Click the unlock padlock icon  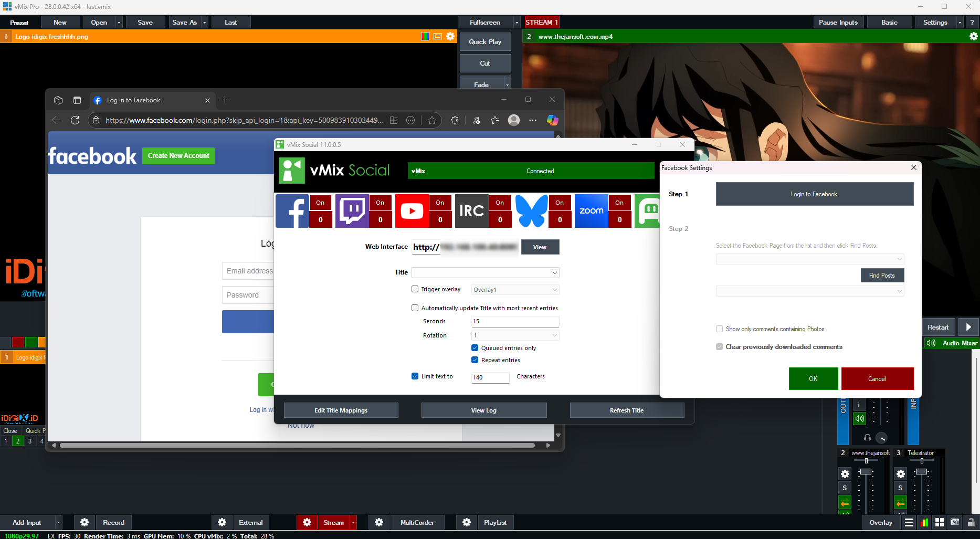click(971, 522)
